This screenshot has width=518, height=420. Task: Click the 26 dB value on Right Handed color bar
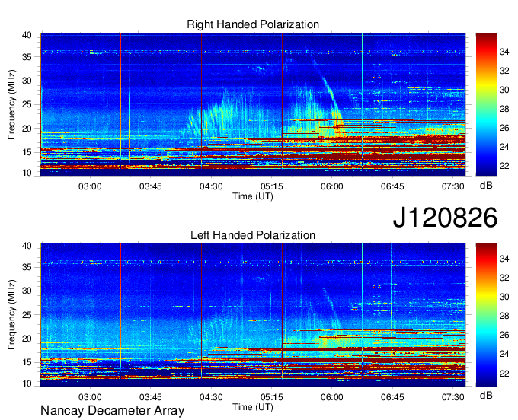(504, 128)
